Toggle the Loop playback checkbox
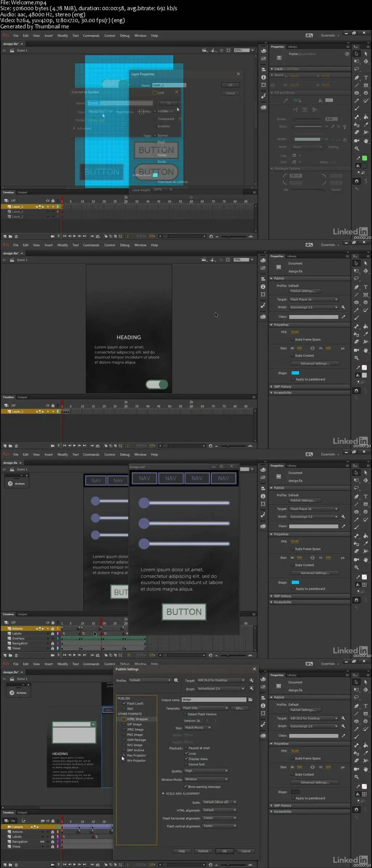This screenshot has width=372, height=868. pos(186,753)
